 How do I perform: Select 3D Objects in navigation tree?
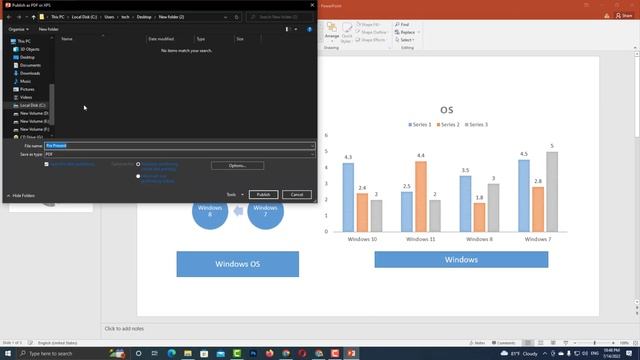27,49
